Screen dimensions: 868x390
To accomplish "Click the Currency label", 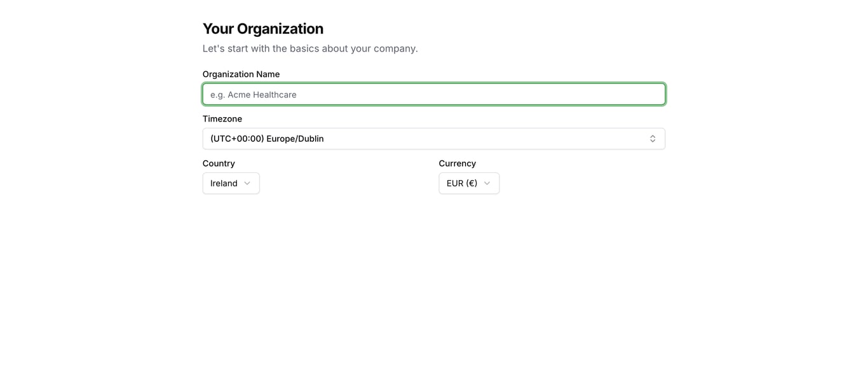I will point(457,163).
